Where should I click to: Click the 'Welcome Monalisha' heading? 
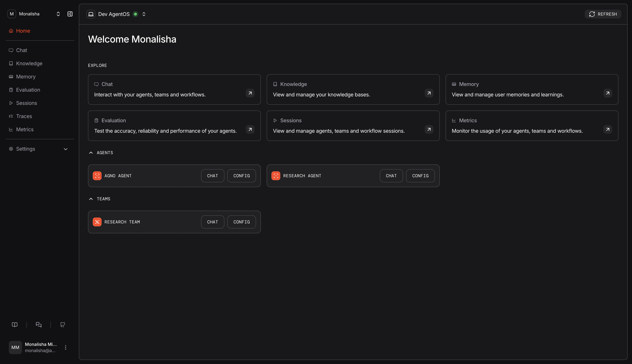(132, 39)
